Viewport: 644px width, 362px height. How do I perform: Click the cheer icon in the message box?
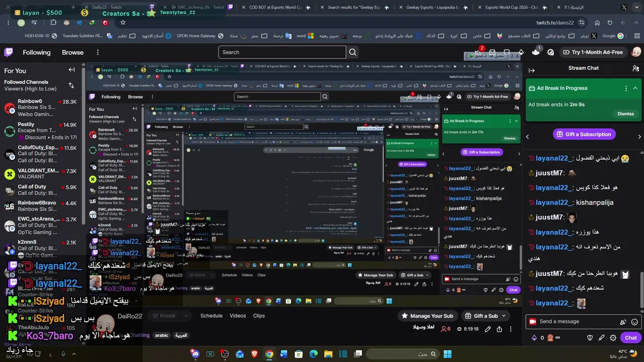pos(623,322)
